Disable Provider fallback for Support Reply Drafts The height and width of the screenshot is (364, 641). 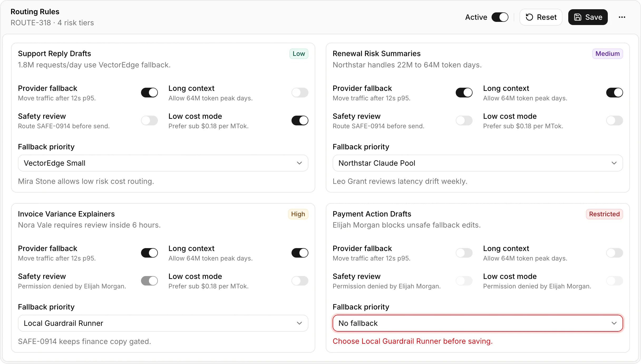pyautogui.click(x=149, y=93)
